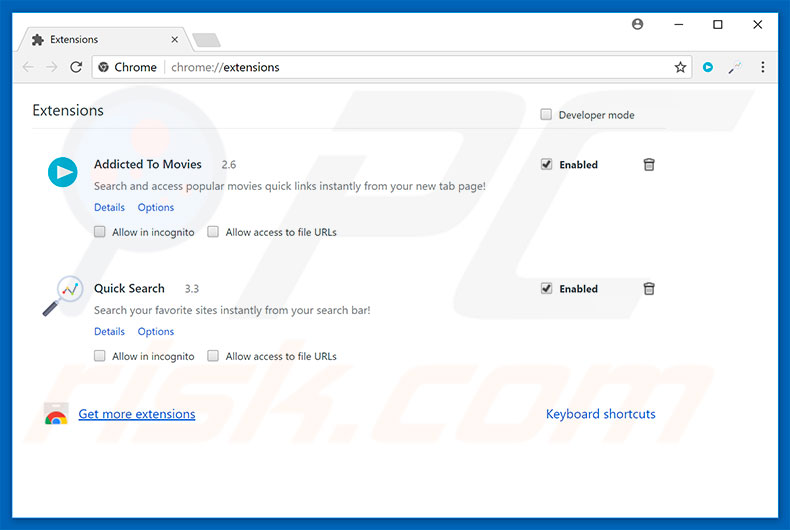Disable Quick Search via Enabled checkbox
Image resolution: width=790 pixels, height=530 pixels.
546,288
